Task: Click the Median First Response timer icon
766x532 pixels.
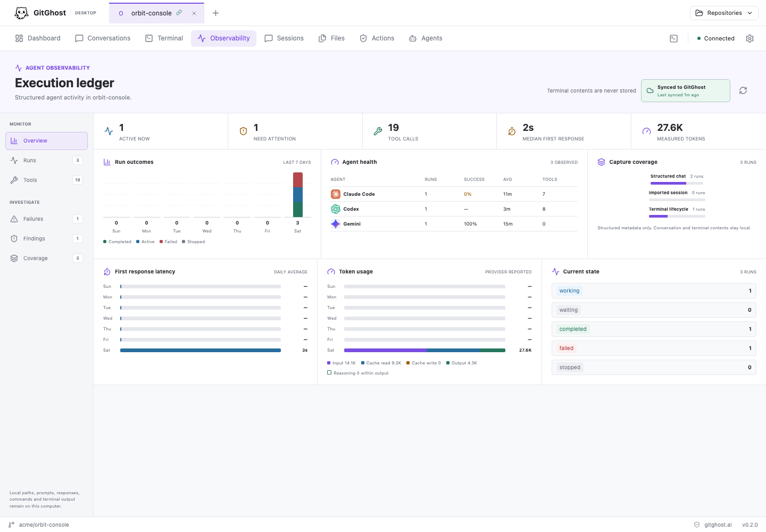Action: point(512,131)
